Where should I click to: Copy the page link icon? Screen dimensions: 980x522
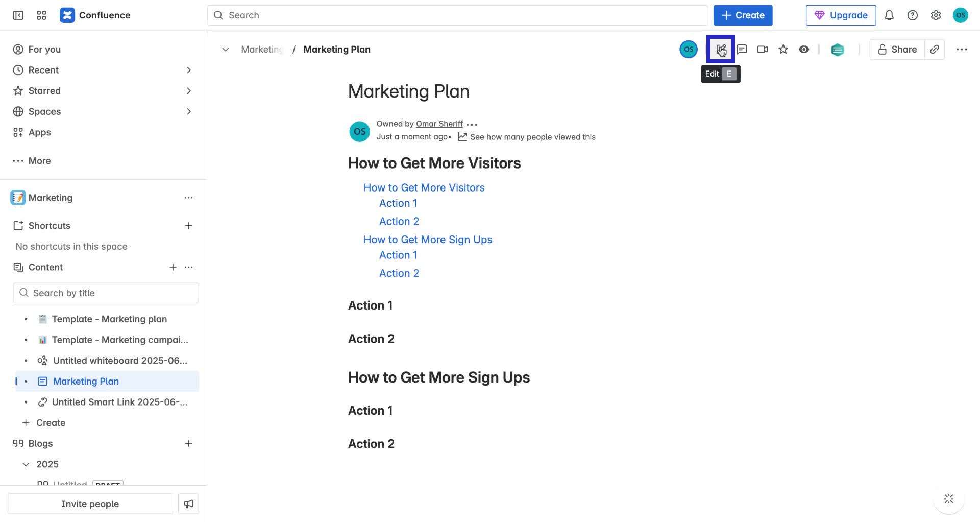(934, 49)
